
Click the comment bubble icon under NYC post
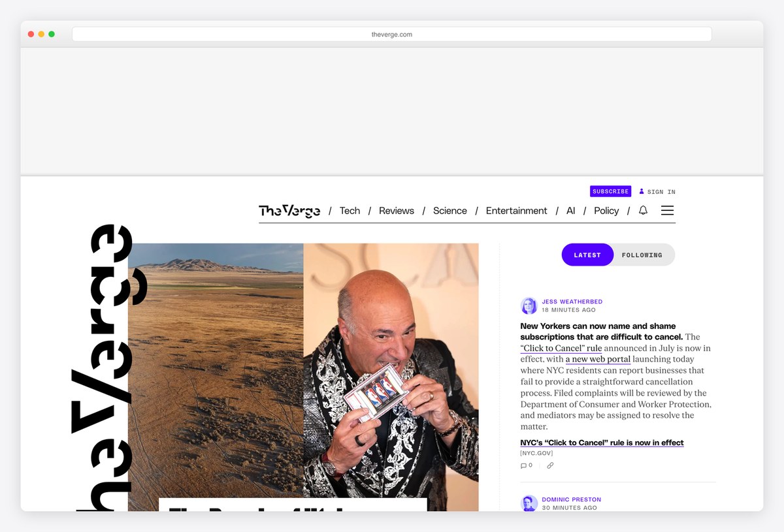click(523, 465)
